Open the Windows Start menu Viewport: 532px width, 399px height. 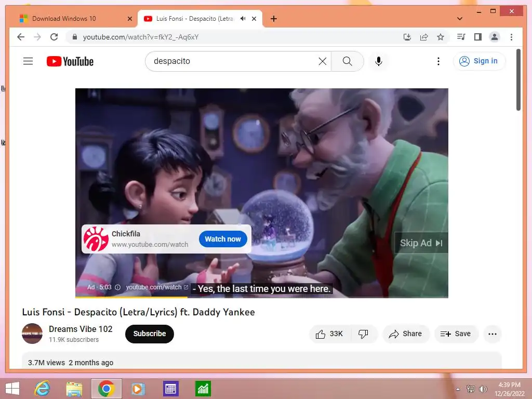(x=12, y=389)
